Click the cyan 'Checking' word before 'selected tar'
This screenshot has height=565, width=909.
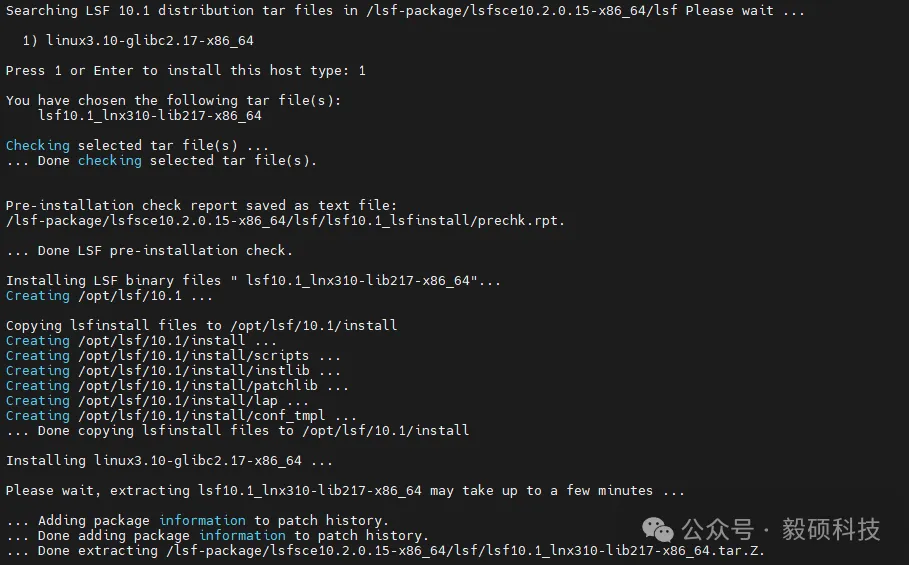[37, 145]
